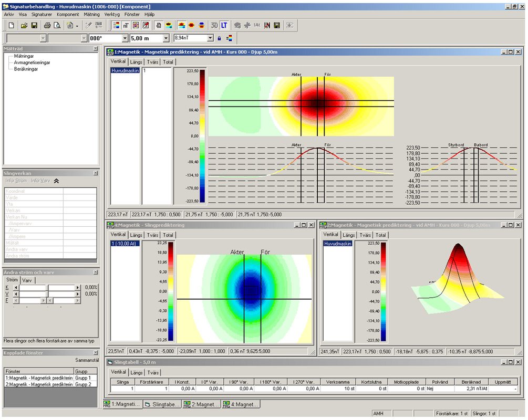Select the red oval signature view icon
The height and width of the screenshot is (420, 528).
[x=191, y=25]
